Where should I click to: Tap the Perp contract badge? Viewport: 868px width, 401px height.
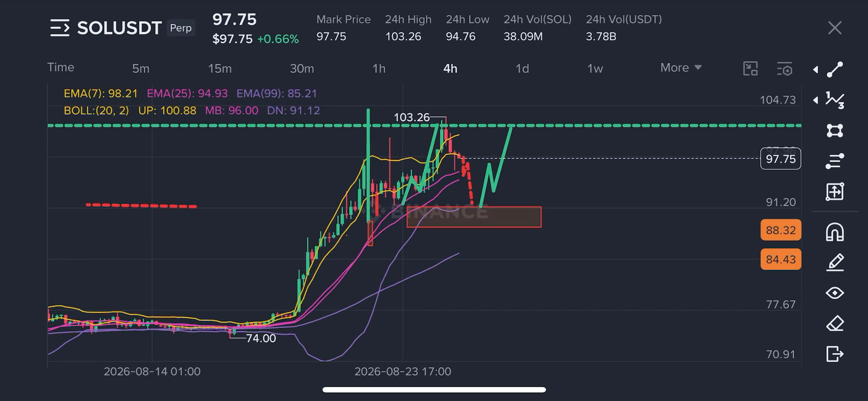point(181,28)
